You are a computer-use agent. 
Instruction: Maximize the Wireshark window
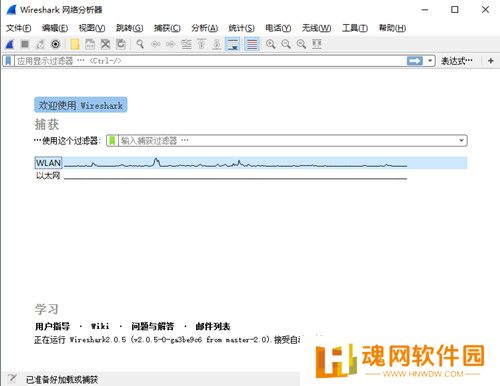[455, 10]
